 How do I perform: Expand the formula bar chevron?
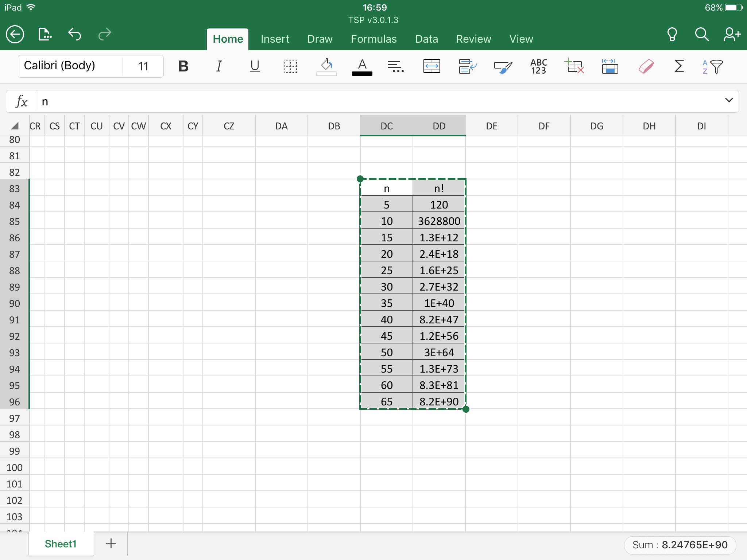click(x=729, y=100)
